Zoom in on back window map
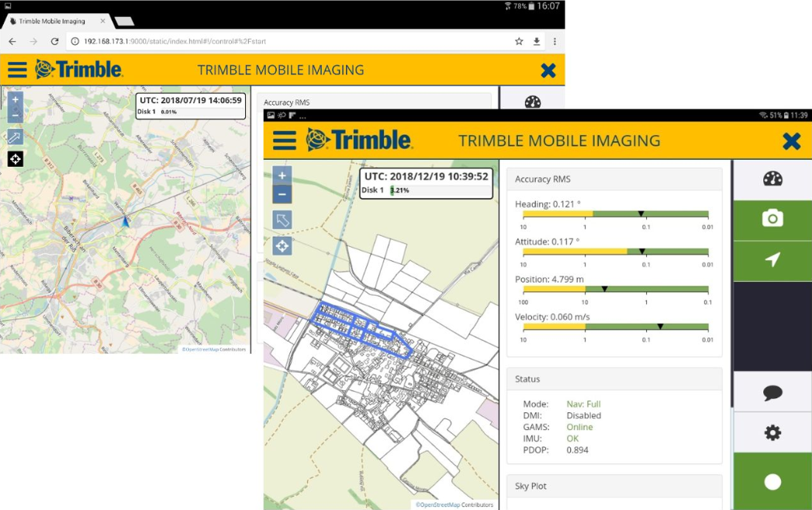This screenshot has height=510, width=812. (16, 99)
